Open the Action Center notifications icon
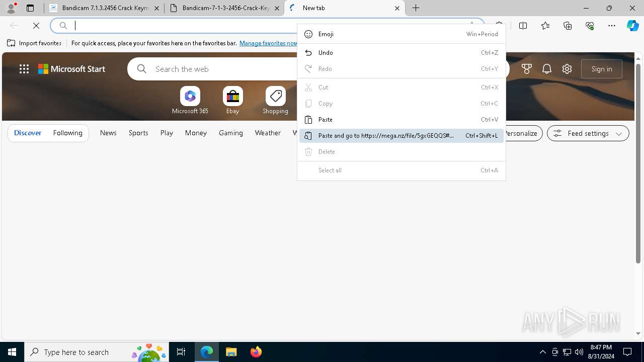The height and width of the screenshot is (362, 644). (x=627, y=352)
